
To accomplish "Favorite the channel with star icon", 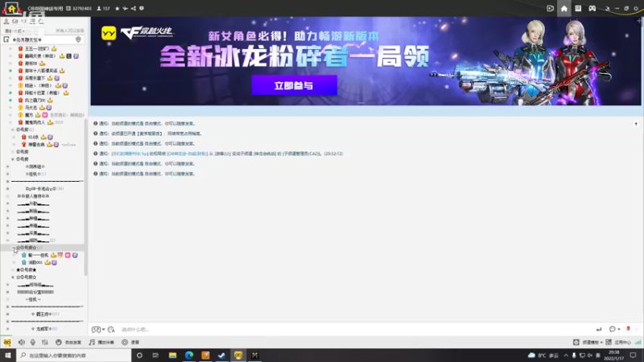I will pyautogui.click(x=117, y=8).
